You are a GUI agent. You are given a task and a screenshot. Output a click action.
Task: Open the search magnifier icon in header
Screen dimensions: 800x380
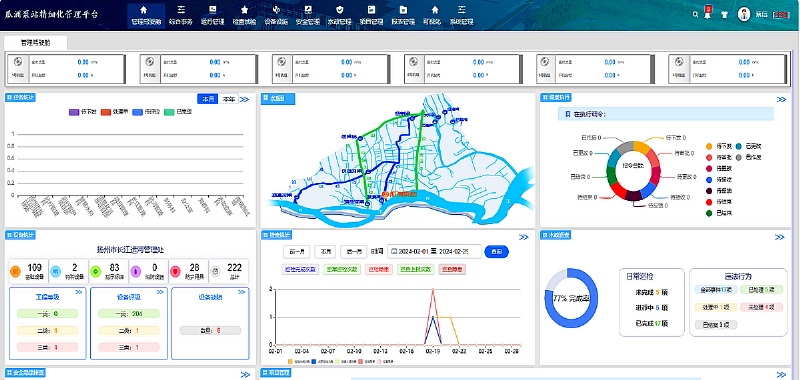pyautogui.click(x=695, y=14)
